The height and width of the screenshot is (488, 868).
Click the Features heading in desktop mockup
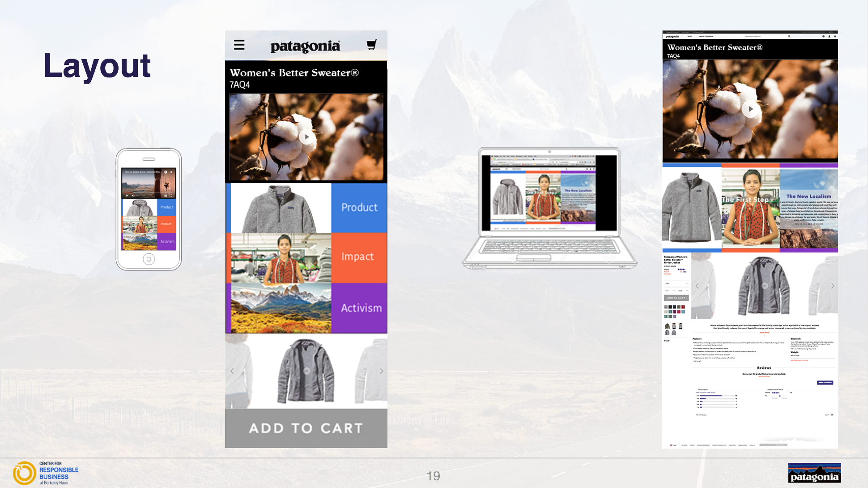tap(697, 339)
